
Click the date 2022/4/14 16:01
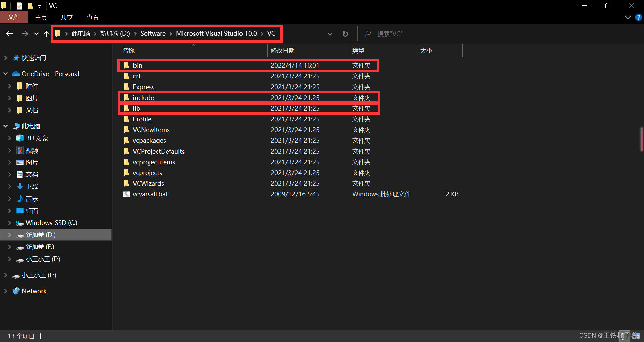295,65
